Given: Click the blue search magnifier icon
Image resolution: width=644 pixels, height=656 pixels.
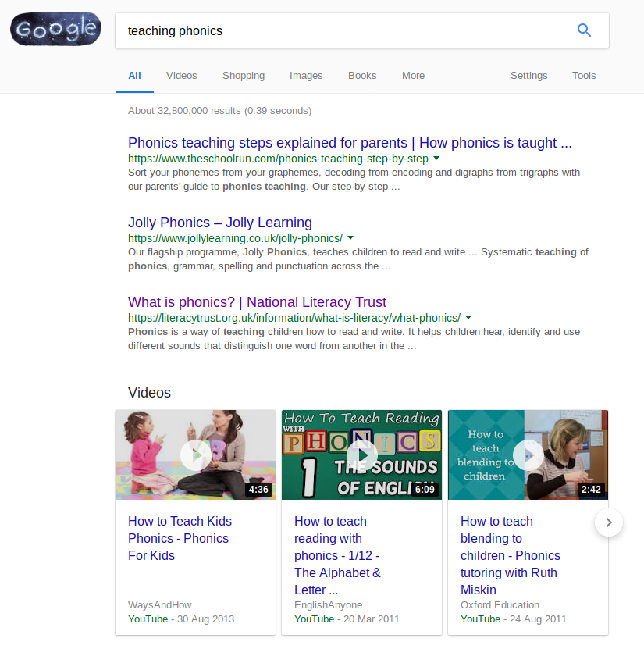Looking at the screenshot, I should 584,30.
